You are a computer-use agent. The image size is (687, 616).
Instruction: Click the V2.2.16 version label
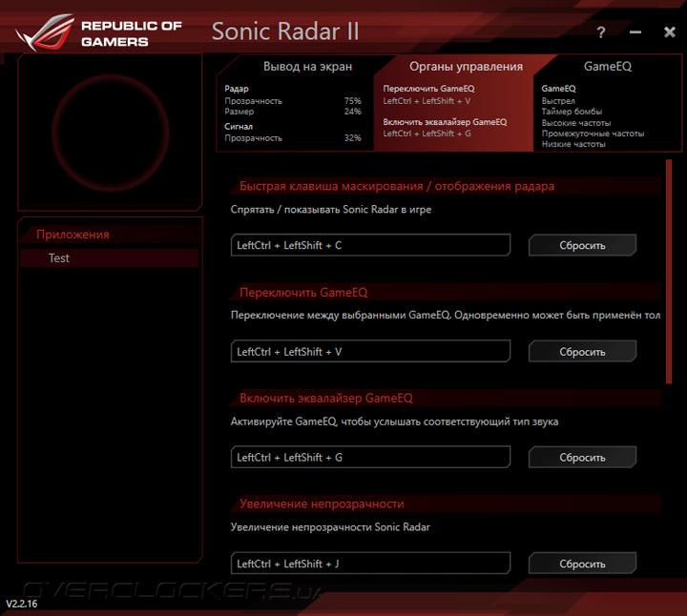[x=21, y=604]
